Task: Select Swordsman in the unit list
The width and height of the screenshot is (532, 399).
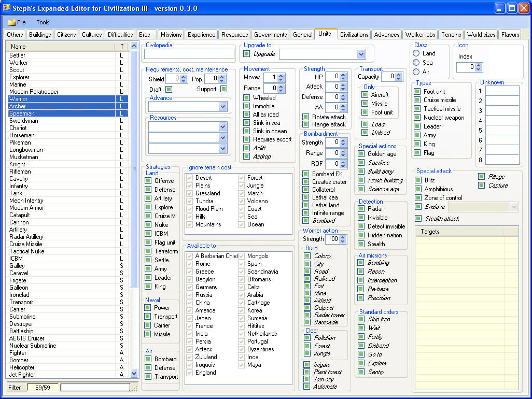Action: tap(67, 121)
